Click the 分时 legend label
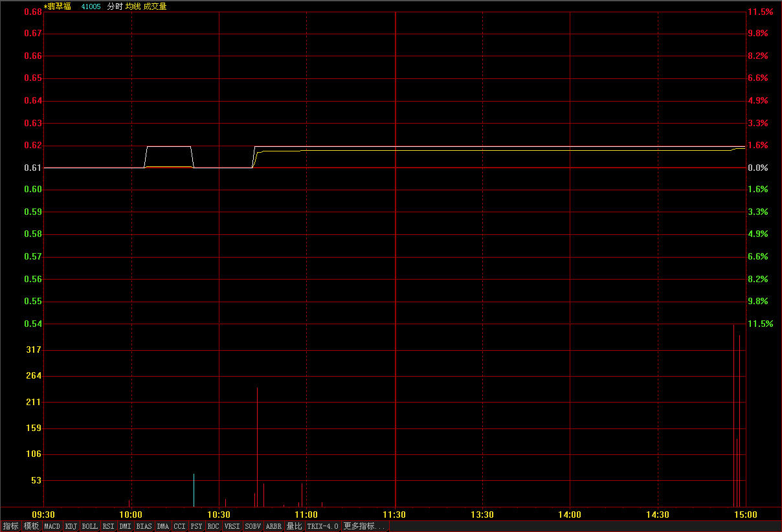The height and width of the screenshot is (532, 782). [x=115, y=6]
